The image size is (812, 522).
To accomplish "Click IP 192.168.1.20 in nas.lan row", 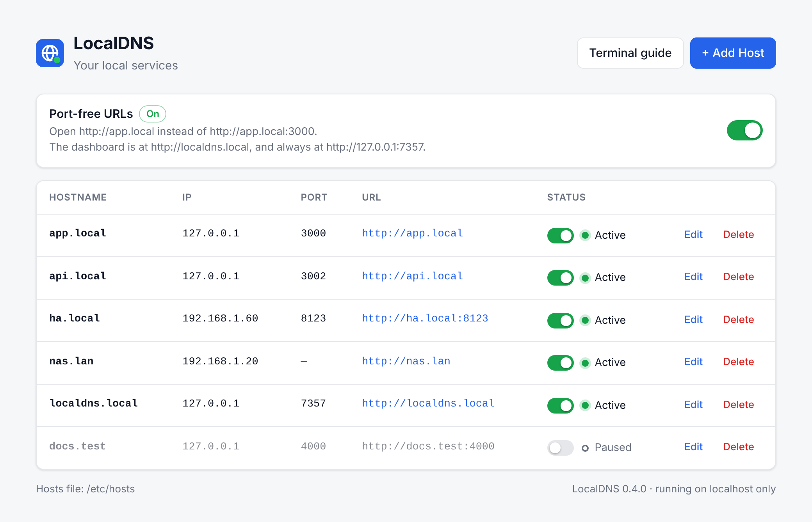I will 220,361.
